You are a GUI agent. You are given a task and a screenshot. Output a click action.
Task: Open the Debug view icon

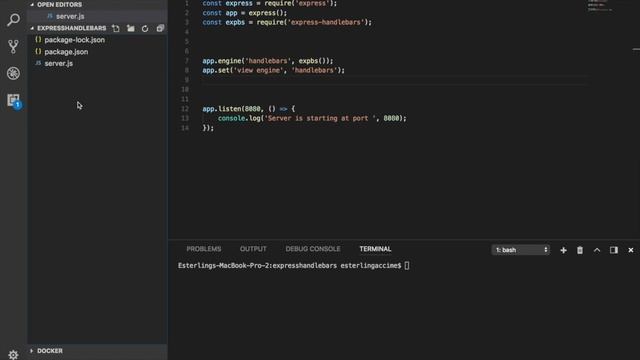(13, 73)
